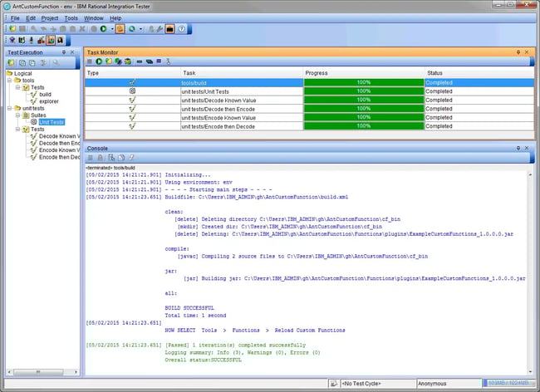Collapse the tools folder in tree
The height and width of the screenshot is (392, 540).
pos(10,80)
